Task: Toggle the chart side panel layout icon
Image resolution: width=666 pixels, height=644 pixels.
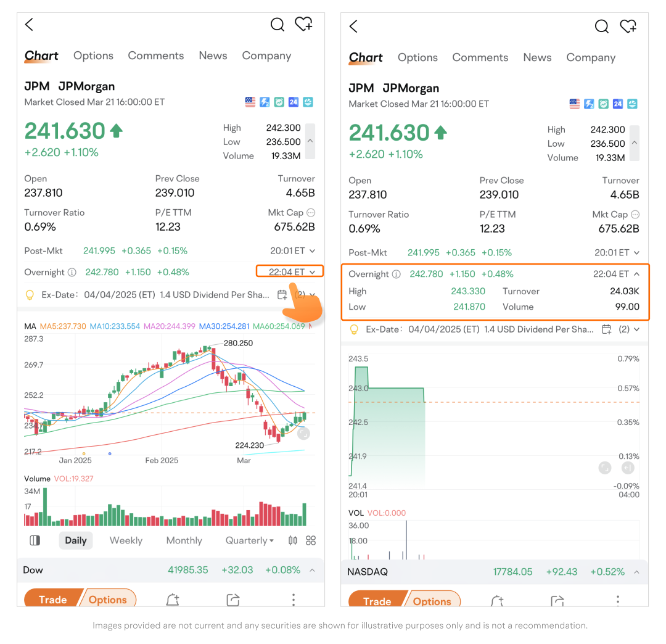Action: click(x=35, y=540)
